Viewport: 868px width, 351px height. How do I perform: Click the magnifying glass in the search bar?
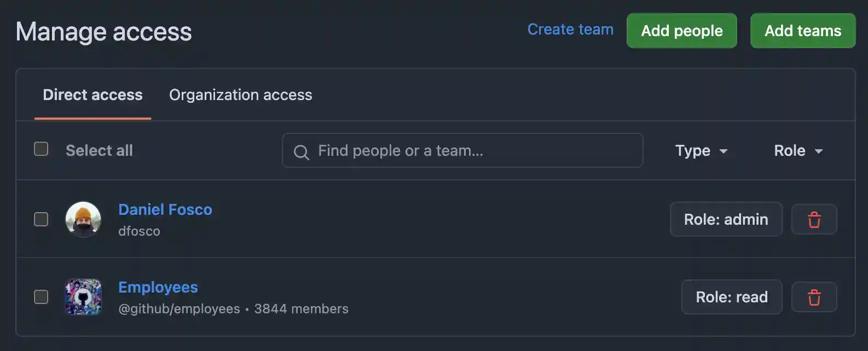pyautogui.click(x=301, y=151)
